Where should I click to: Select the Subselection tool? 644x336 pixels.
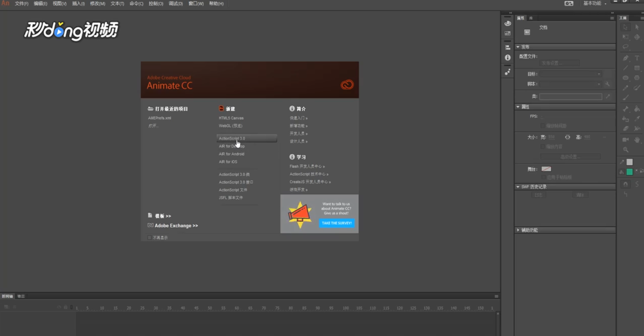637,27
